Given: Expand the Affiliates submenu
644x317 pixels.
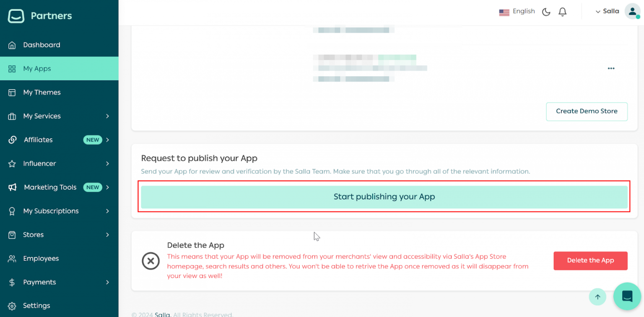Looking at the screenshot, I should point(107,140).
